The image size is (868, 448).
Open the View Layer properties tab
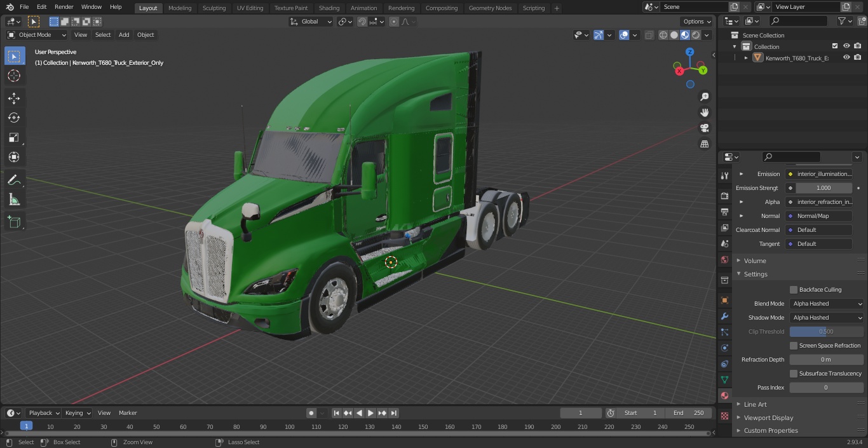click(x=724, y=227)
